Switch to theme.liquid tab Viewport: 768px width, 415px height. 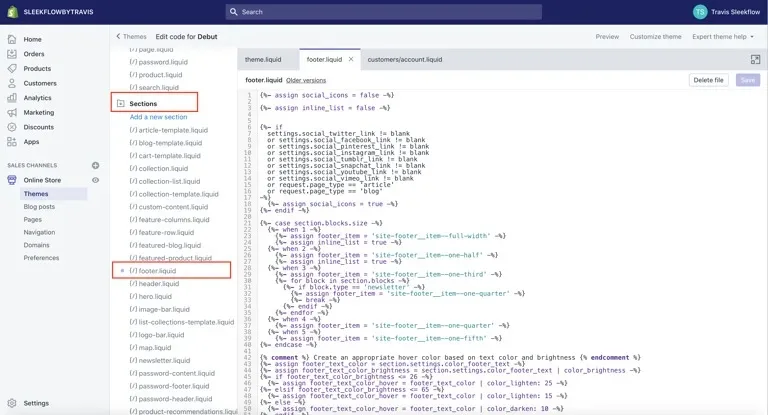(263, 60)
